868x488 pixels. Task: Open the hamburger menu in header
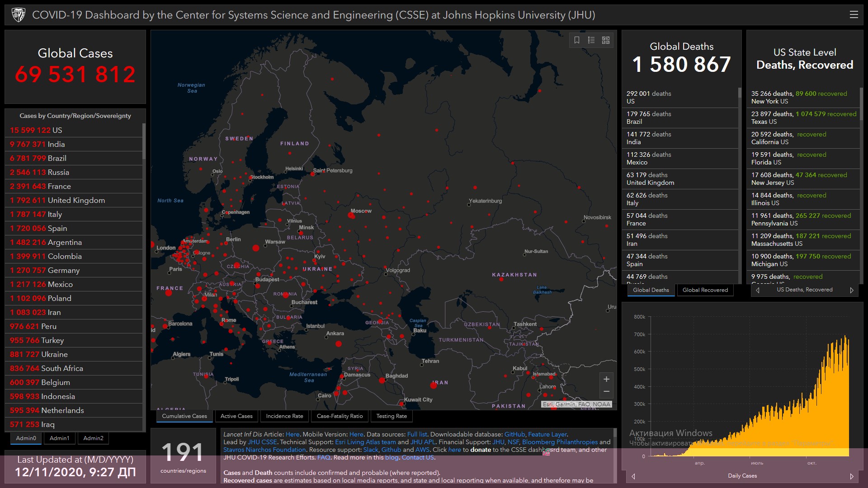coord(854,15)
